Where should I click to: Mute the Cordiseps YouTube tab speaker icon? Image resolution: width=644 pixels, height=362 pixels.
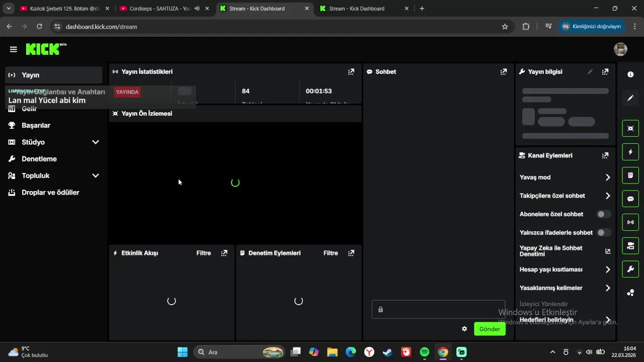click(x=197, y=9)
